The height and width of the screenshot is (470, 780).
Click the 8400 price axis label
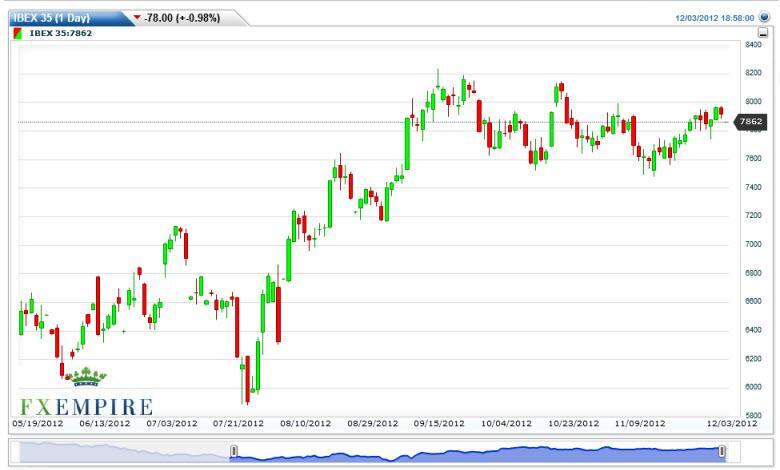[752, 45]
